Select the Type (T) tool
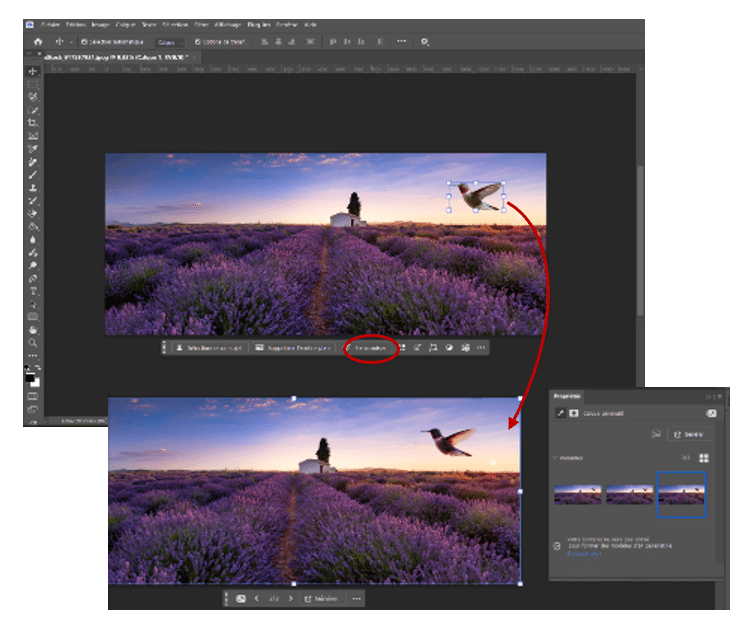This screenshot has height=619, width=751. point(33,291)
